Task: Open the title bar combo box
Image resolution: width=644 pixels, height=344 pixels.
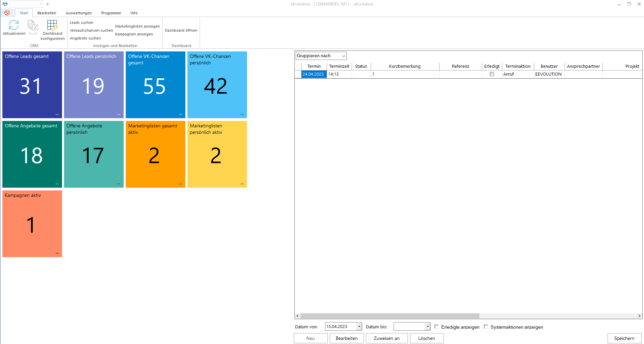Action: tap(26, 4)
